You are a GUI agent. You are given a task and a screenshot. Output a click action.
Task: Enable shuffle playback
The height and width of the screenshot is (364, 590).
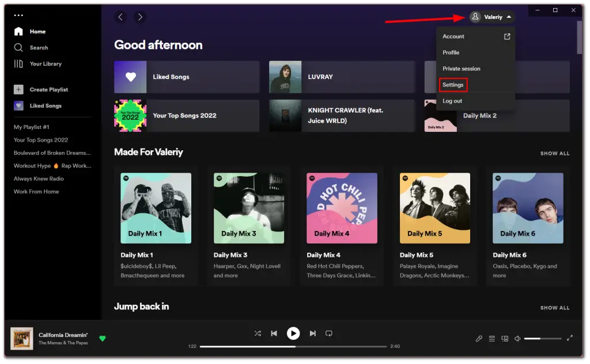[258, 333]
